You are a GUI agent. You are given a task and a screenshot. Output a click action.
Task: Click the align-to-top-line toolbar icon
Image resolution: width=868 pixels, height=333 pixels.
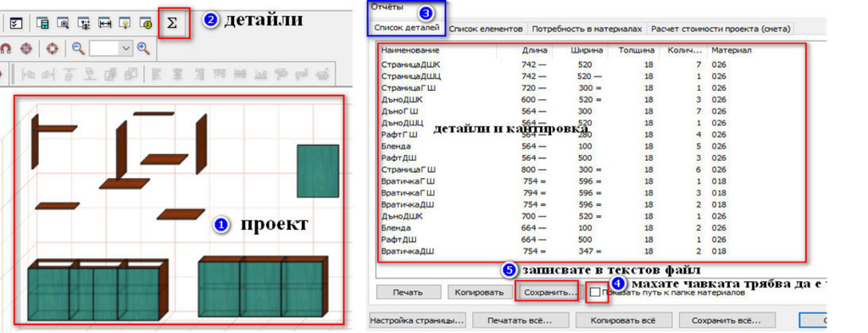tap(69, 73)
